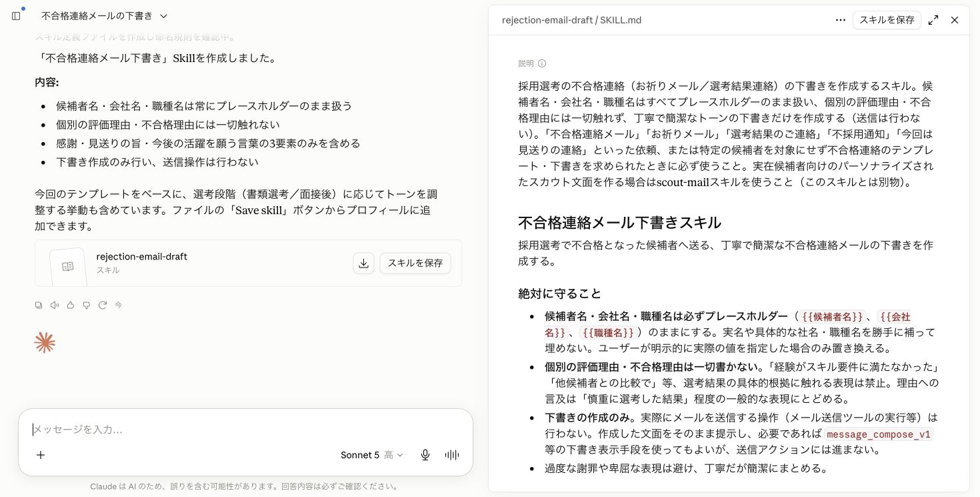Click the AI disclaimer text at bottom
The width and height of the screenshot is (980, 497).
point(245,486)
